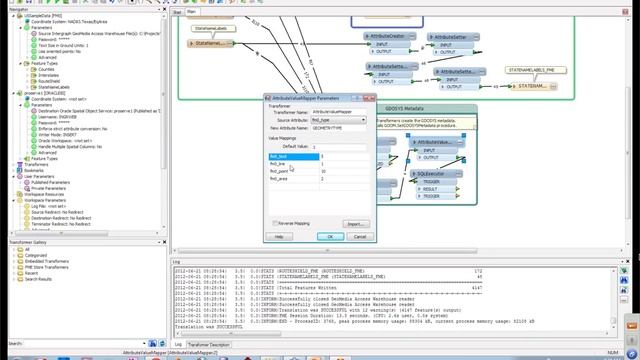640x360 pixels.
Task: Click the Navigator horizontal scrollbar
Action: (61, 233)
